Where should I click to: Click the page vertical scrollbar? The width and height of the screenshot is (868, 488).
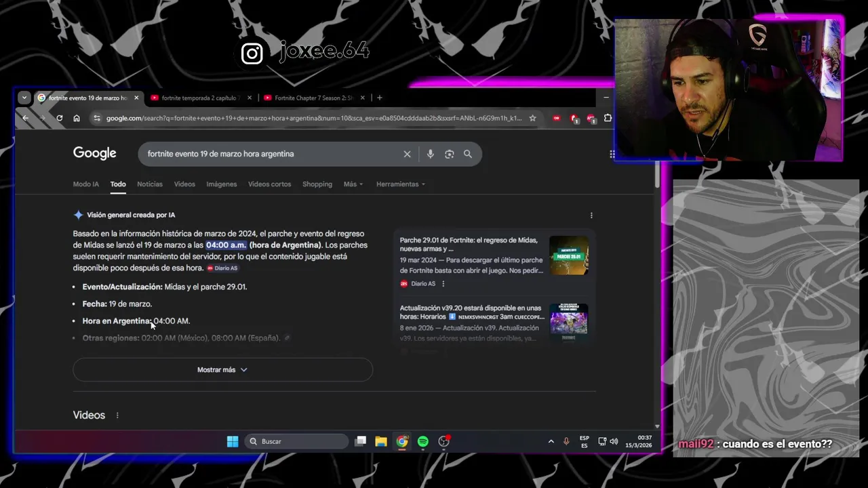coord(656,175)
